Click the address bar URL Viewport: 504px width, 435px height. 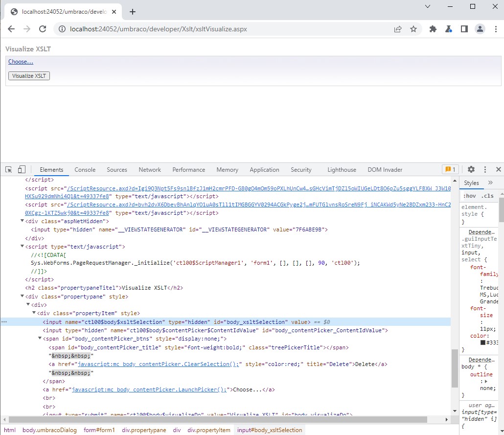[x=159, y=29]
